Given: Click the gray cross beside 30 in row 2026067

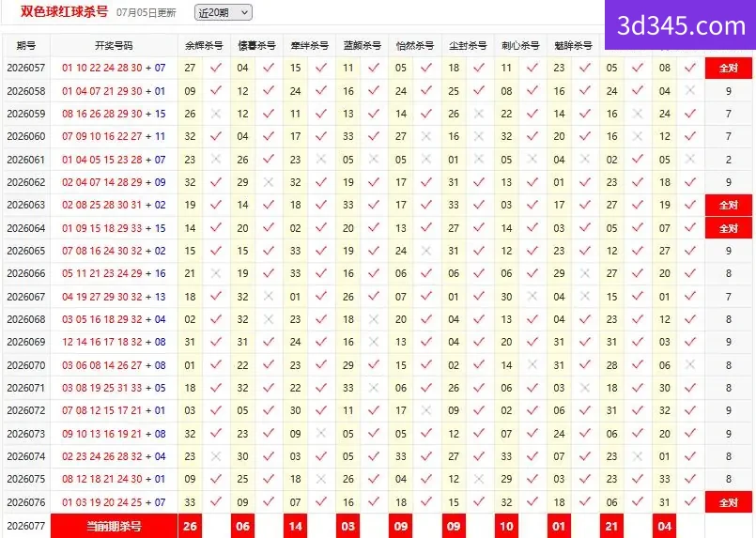Looking at the screenshot, I should [x=532, y=297].
